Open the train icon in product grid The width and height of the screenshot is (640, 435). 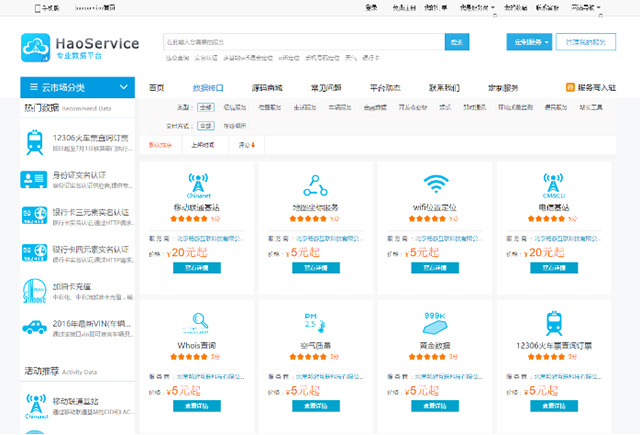coord(554,321)
